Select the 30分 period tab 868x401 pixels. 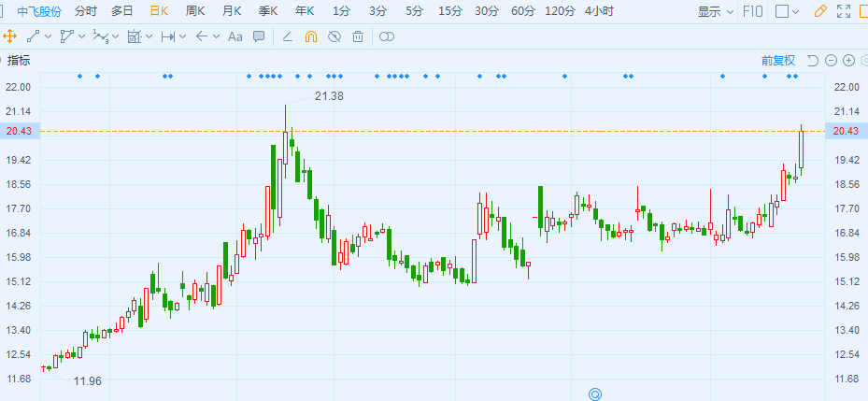487,11
